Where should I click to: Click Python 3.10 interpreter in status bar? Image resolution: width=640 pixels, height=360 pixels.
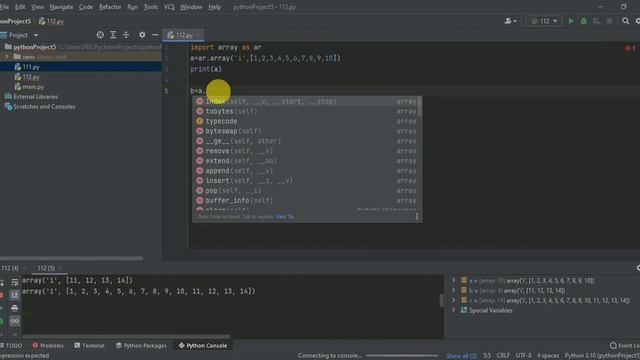coord(602,356)
